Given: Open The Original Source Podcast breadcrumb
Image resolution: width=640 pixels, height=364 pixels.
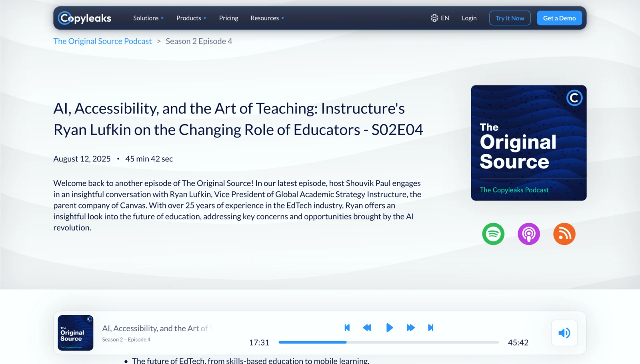Looking at the screenshot, I should pyautogui.click(x=102, y=41).
